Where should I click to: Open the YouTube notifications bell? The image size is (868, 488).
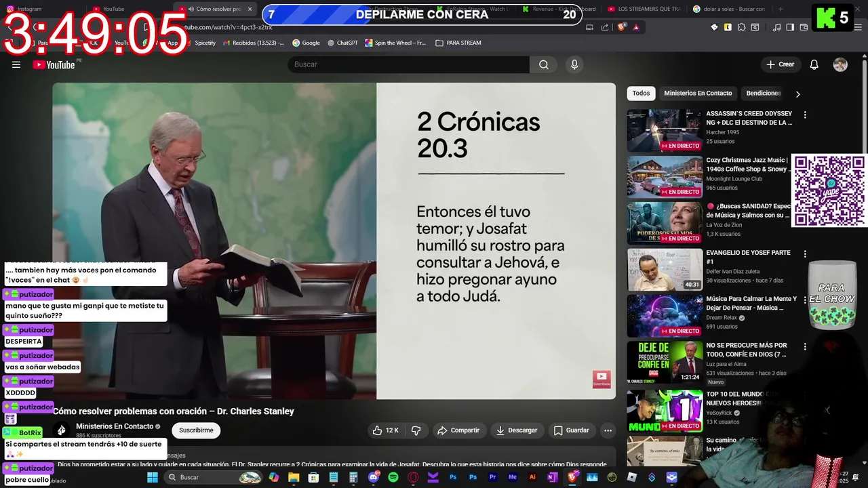point(814,64)
